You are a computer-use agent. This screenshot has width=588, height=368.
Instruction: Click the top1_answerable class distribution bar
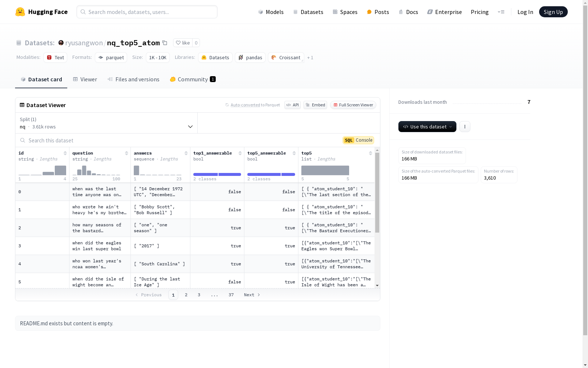217,174
